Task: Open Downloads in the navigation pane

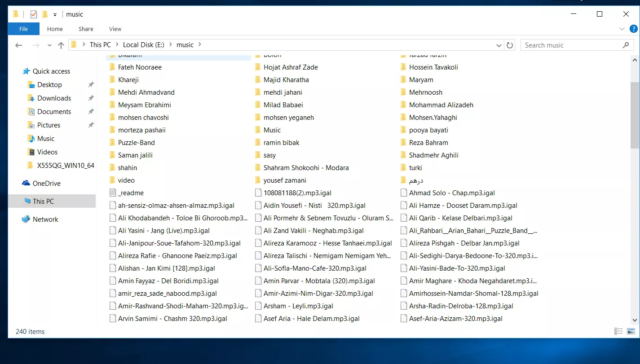Action: click(x=54, y=98)
